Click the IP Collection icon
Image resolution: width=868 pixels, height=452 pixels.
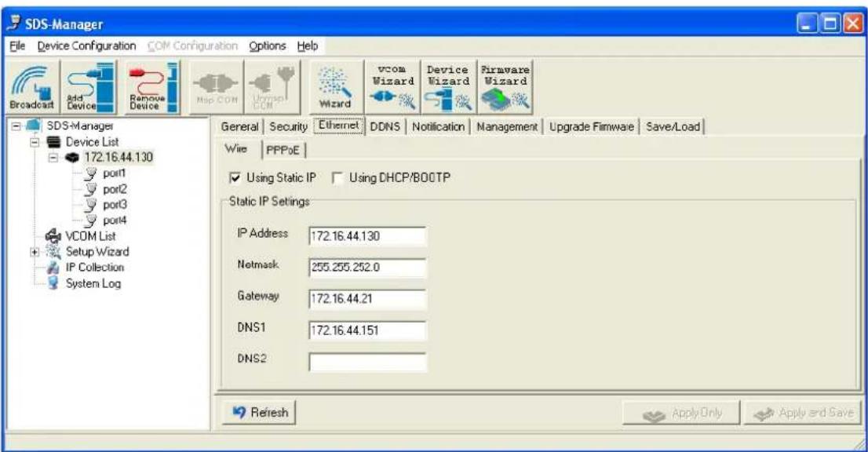[x=53, y=268]
